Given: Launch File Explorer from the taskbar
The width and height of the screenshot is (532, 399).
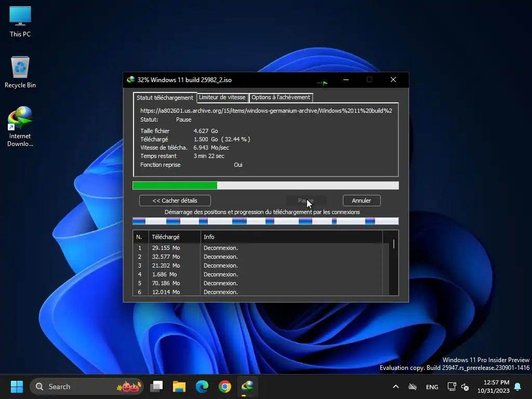Looking at the screenshot, I should (179, 387).
